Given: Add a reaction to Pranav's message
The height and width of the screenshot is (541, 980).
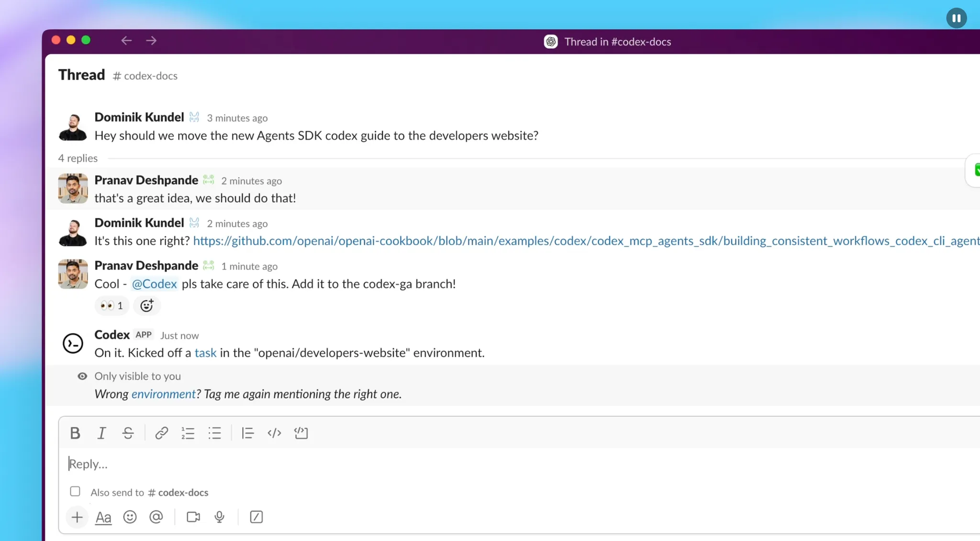Looking at the screenshot, I should 147,305.
